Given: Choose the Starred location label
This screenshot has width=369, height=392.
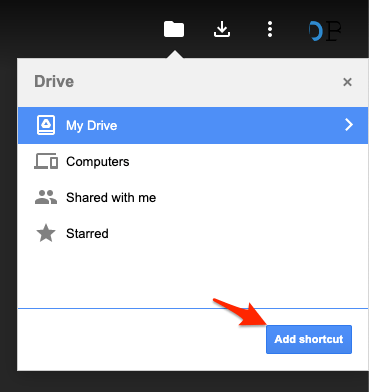Looking at the screenshot, I should tap(87, 234).
